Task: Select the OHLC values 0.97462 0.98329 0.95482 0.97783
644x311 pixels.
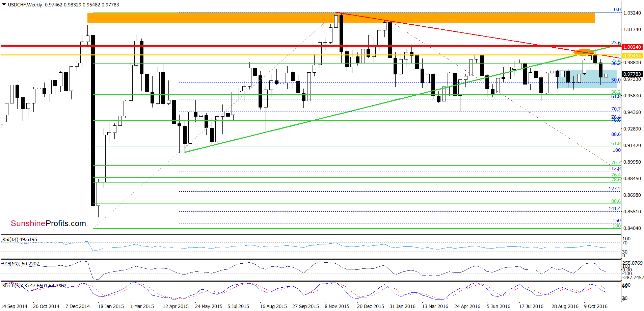Action: tap(82, 5)
